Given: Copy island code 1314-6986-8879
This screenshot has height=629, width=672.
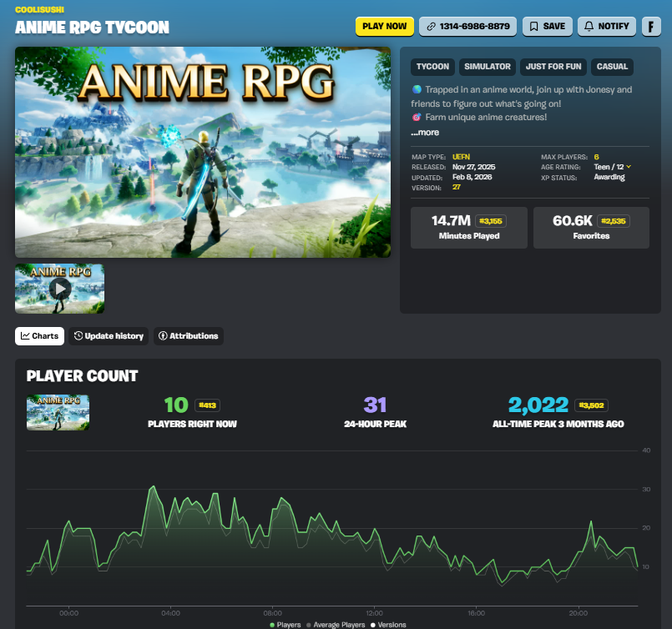Looking at the screenshot, I should click(467, 27).
